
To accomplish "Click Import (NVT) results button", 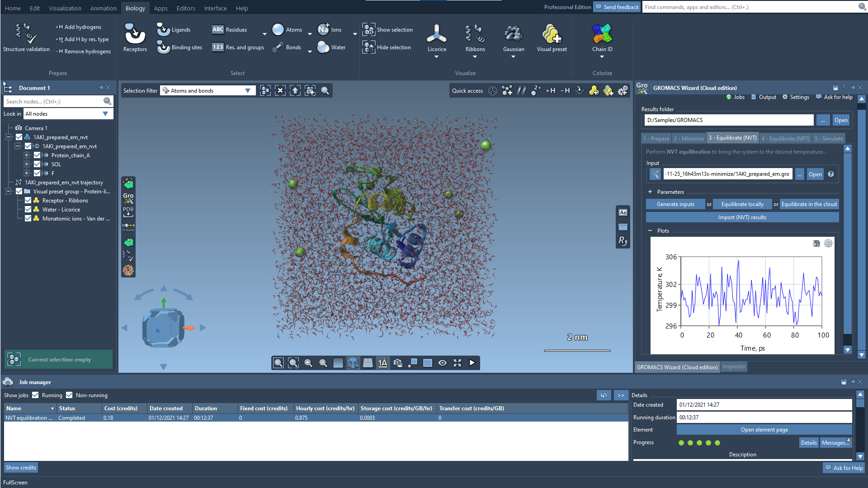I will 742,217.
